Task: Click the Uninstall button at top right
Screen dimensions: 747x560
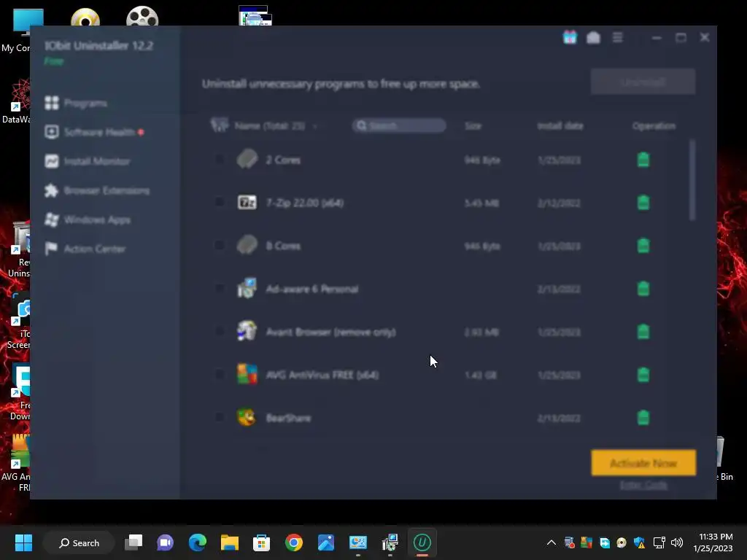Action: tap(643, 82)
